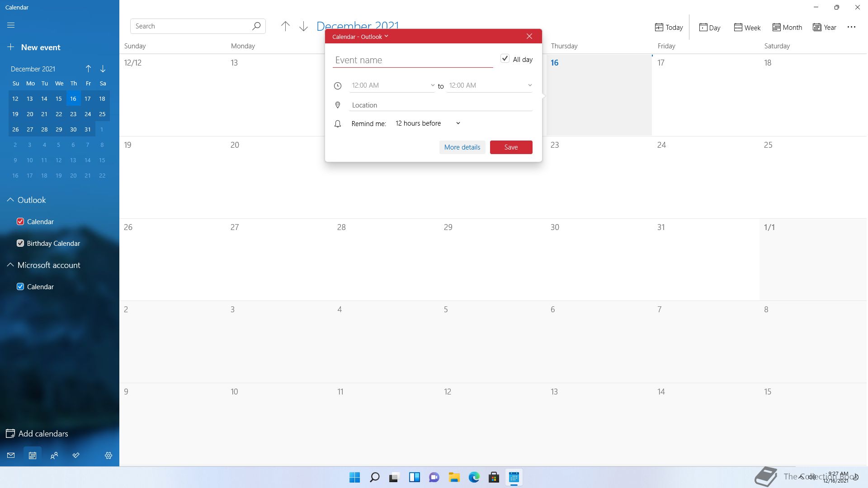The height and width of the screenshot is (488, 868).
Task: Select December 13 in mini calendar
Action: click(30, 99)
